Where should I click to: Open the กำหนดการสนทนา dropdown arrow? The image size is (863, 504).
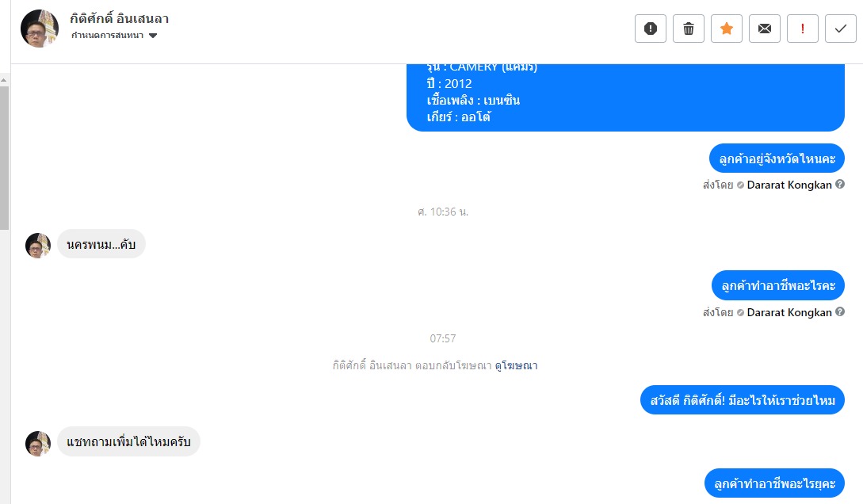click(x=153, y=36)
